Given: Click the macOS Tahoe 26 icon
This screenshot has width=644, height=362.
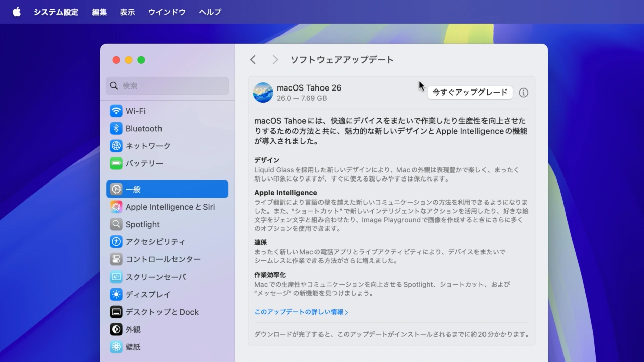Looking at the screenshot, I should [263, 93].
